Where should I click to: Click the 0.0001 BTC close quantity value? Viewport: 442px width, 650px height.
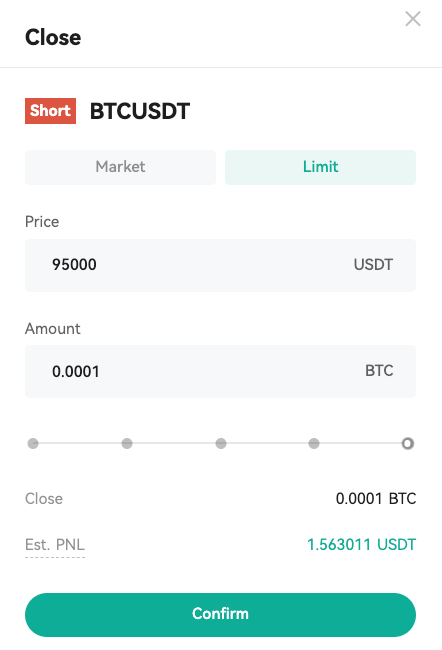(376, 498)
